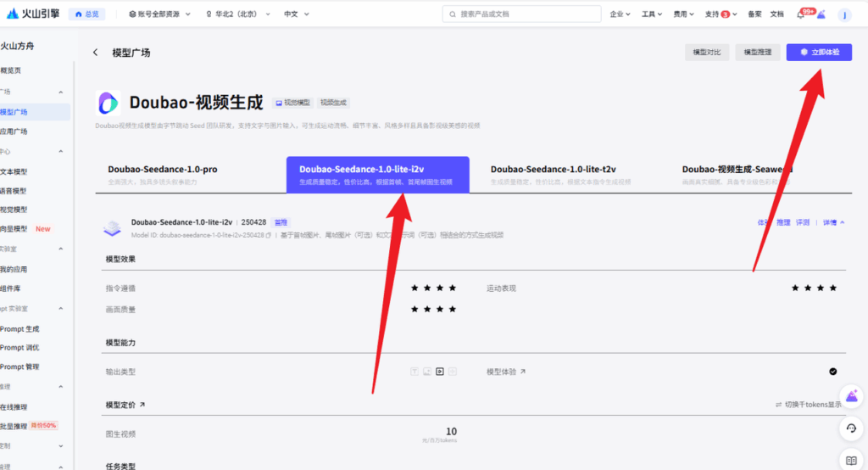
Task: Click the back arrow beside 模型广场
Action: click(x=95, y=53)
